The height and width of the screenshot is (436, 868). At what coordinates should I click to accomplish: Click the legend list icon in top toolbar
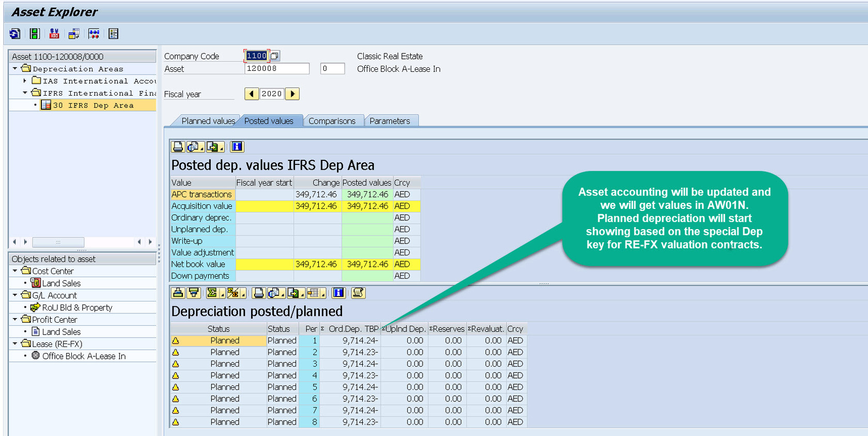pyautogui.click(x=114, y=34)
